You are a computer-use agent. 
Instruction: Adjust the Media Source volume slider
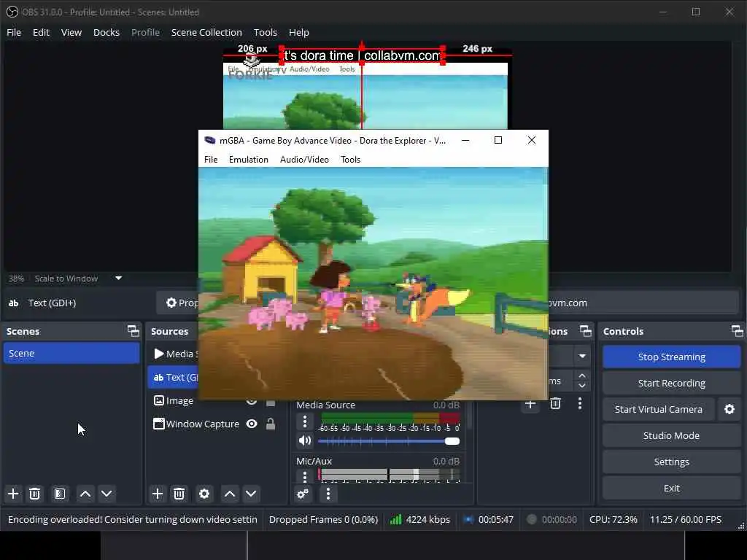pyautogui.click(x=389, y=441)
